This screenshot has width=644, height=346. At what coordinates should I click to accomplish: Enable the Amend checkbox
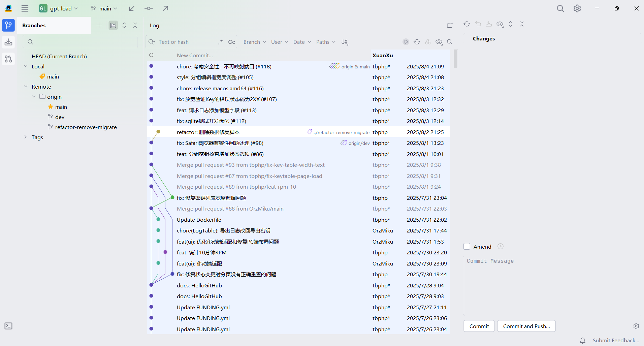(x=467, y=246)
